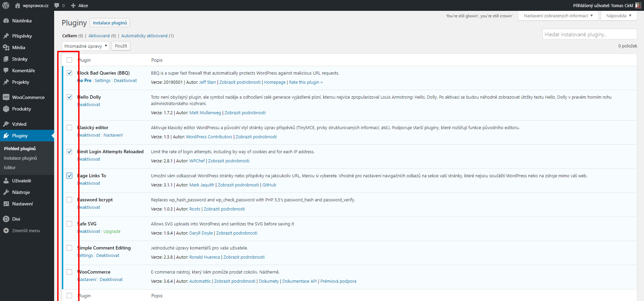Screen dimensions: 644x301
Task: Open WPChef author link
Action: coord(197,161)
